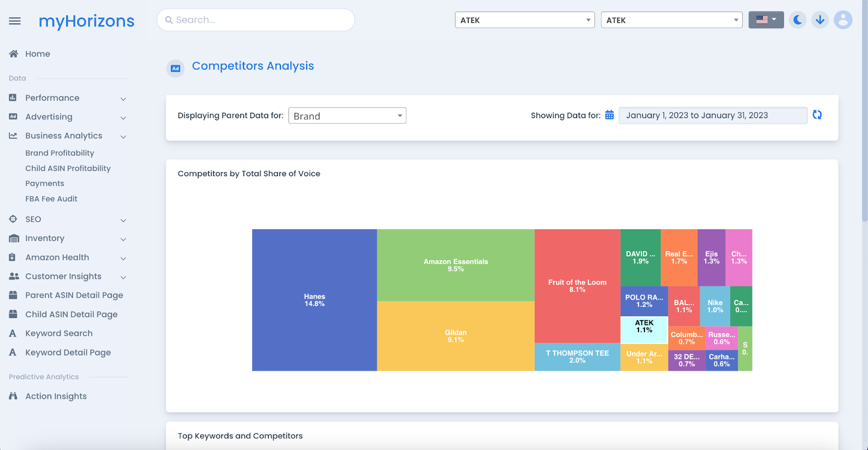Open Payments submenu item
868x450 pixels.
point(44,183)
